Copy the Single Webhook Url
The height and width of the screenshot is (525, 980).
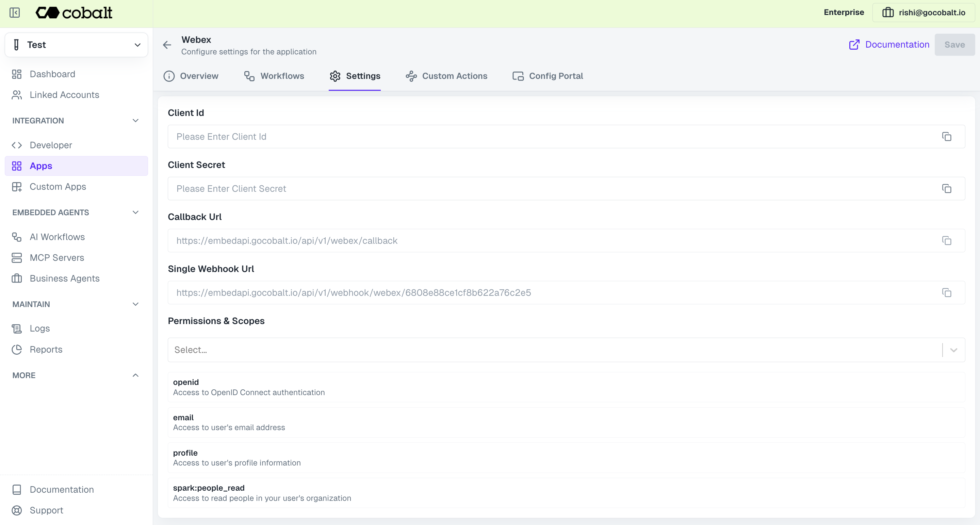[947, 293]
